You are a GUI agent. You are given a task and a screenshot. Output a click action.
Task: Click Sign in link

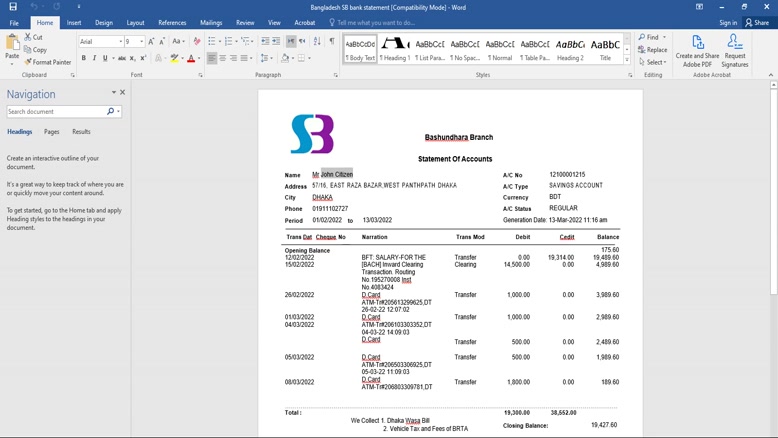point(727,22)
